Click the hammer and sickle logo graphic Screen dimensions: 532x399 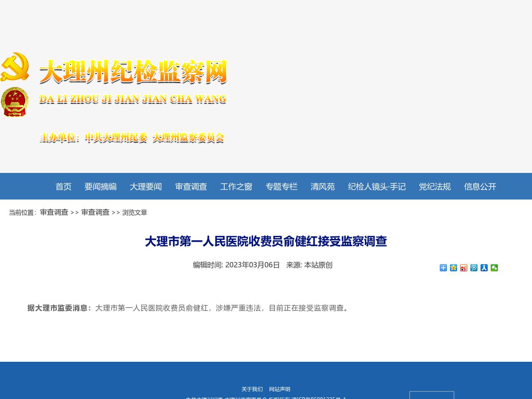tap(15, 66)
